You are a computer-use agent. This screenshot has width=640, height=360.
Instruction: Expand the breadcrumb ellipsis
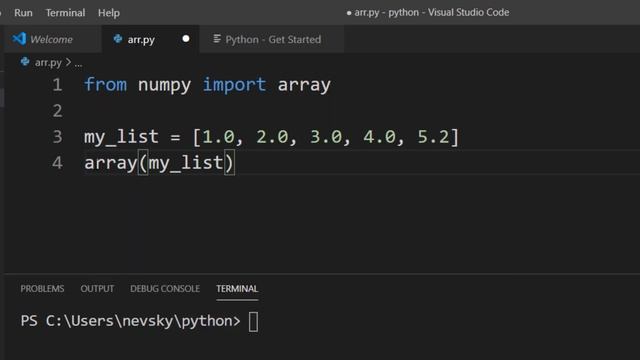point(78,64)
